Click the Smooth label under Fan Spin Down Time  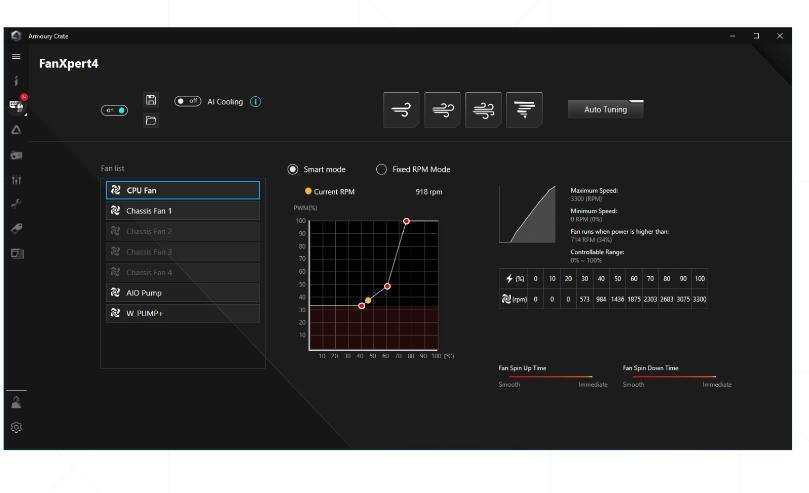tap(633, 385)
